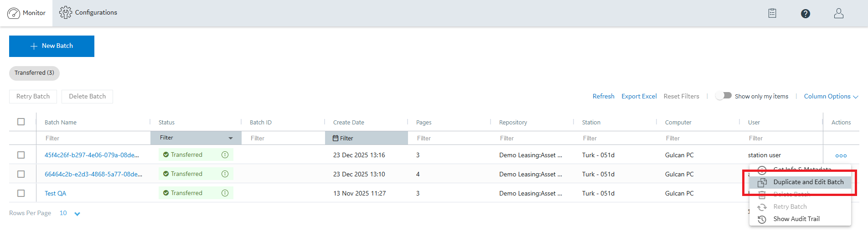Viewport: 868px width, 237px height.
Task: Click the Export Excel link
Action: point(639,96)
